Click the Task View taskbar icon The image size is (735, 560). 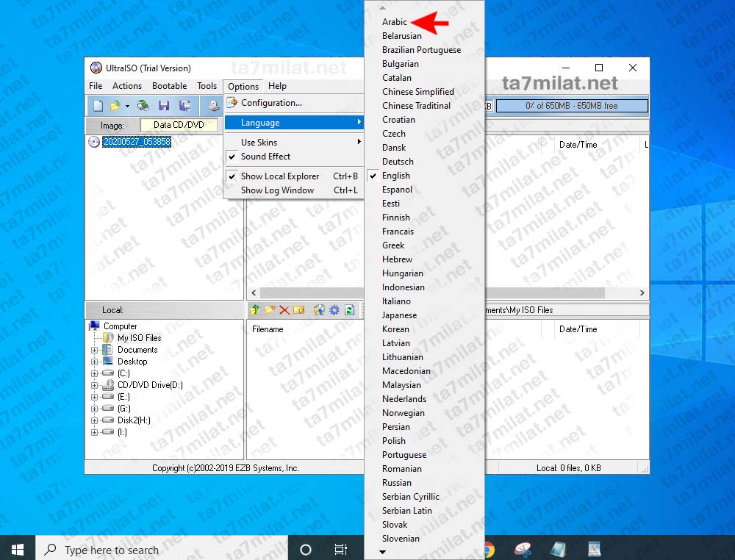point(341,550)
